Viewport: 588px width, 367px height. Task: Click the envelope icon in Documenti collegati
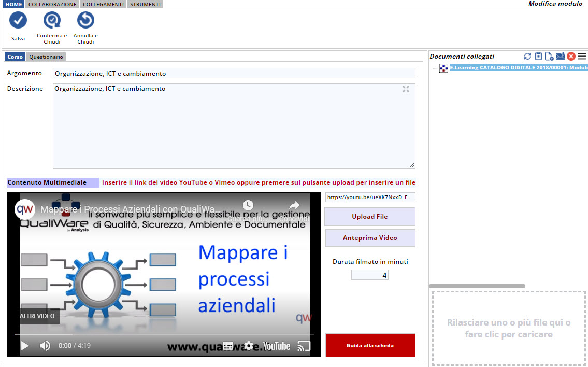coord(560,57)
